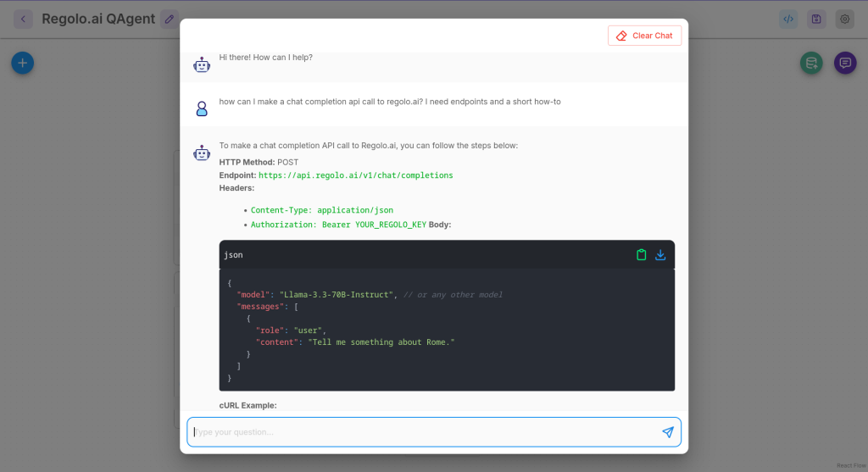Add node with blue plus button

[x=23, y=63]
